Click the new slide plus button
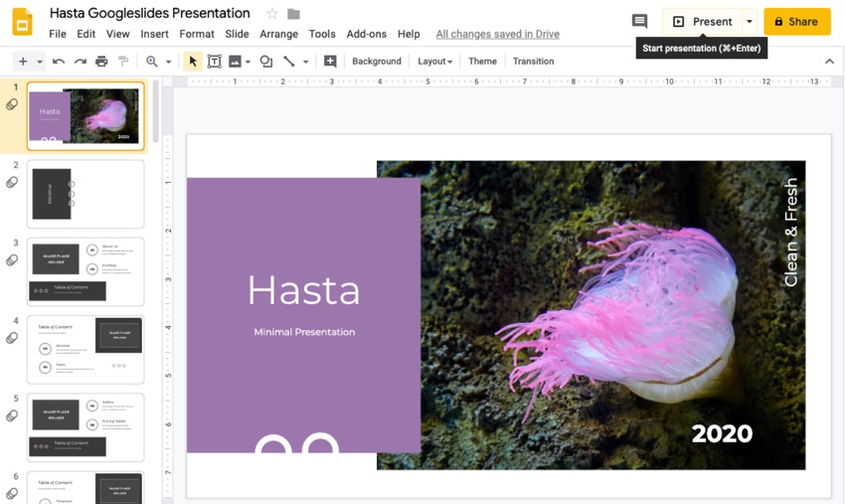Viewport: 845px width, 504px height. point(23,62)
